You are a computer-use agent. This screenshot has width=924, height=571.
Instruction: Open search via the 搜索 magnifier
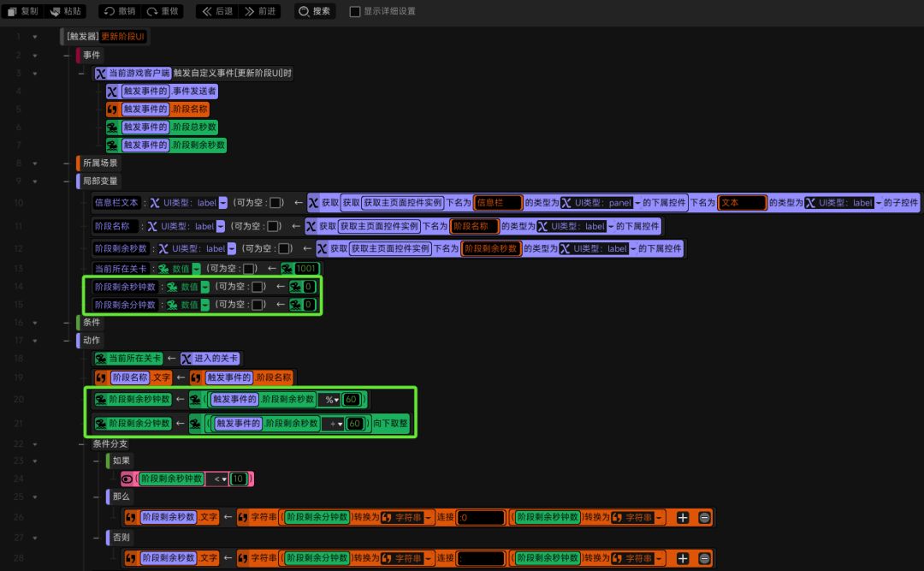tap(304, 11)
